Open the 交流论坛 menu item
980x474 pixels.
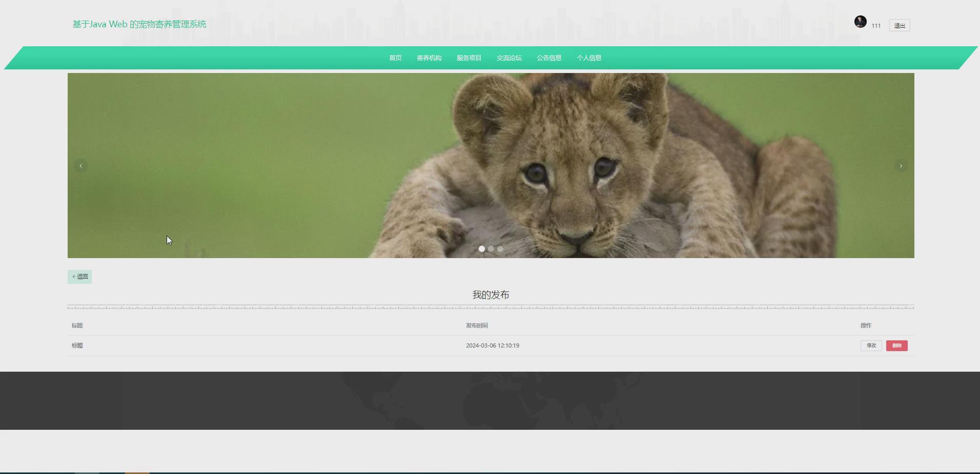509,58
